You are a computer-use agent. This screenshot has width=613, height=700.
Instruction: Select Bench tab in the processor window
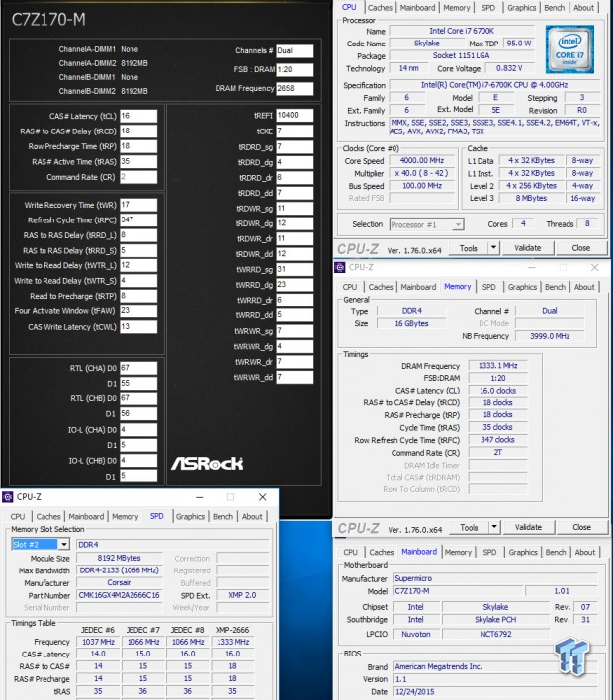point(554,8)
